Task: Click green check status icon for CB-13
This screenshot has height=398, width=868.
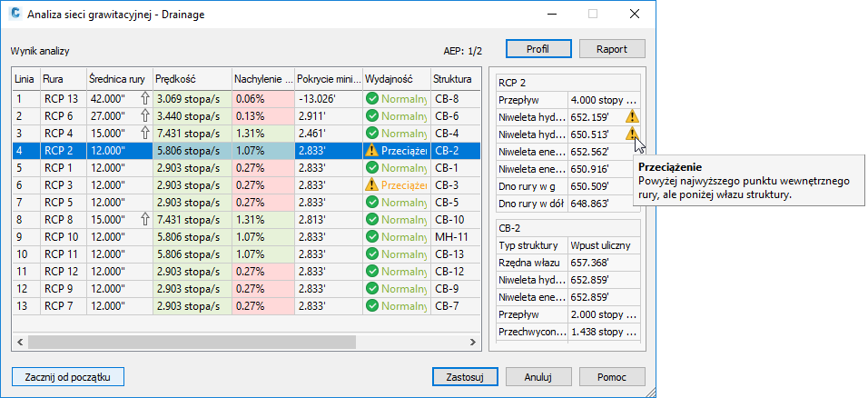Action: [372, 254]
